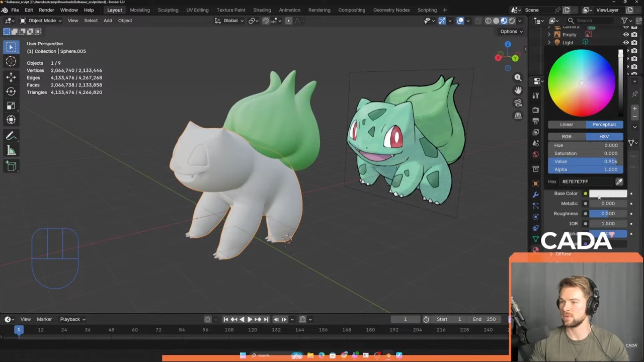Viewport: 644px width, 362px height.
Task: Switch to wireframe viewport shading
Action: tap(488, 21)
